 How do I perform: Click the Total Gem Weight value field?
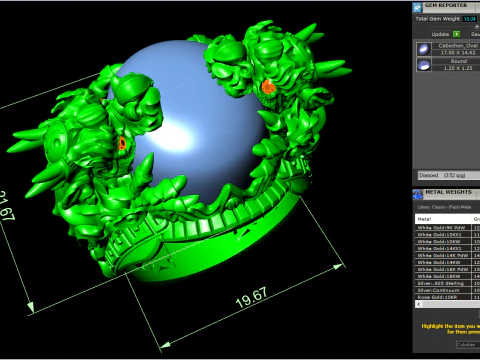470,19
